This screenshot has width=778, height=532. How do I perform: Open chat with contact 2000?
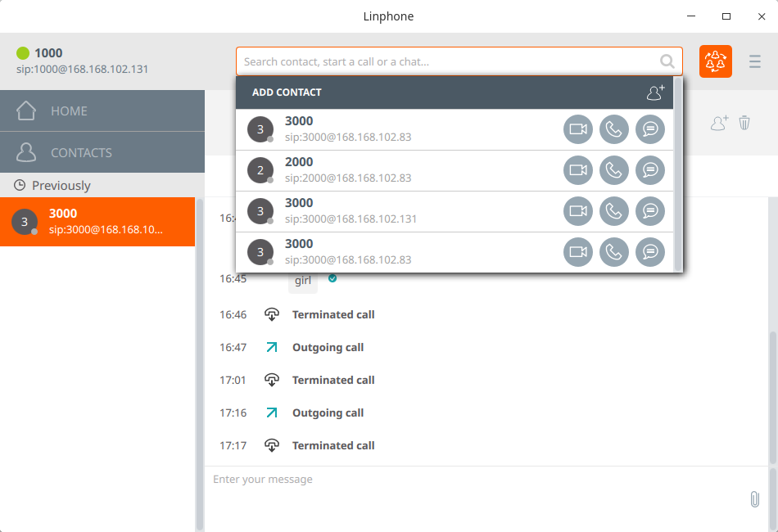pos(650,170)
